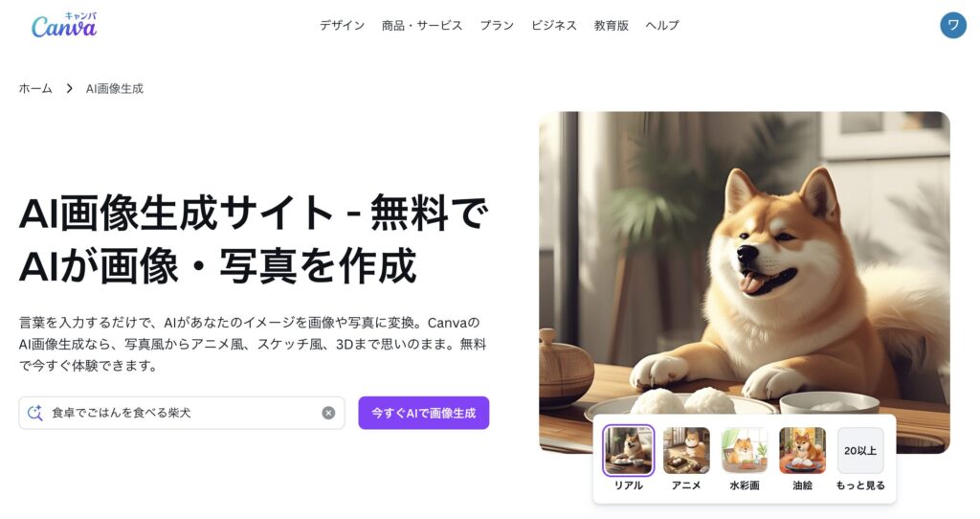
Task: Click the AI sparkle search icon
Action: coord(35,413)
